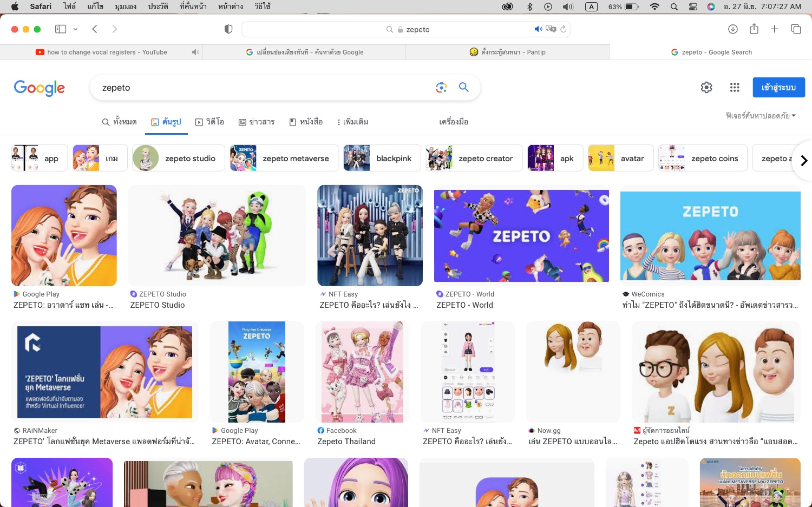Mute audio from the address bar speaker
Viewport: 812px width, 507px height.
pos(538,29)
